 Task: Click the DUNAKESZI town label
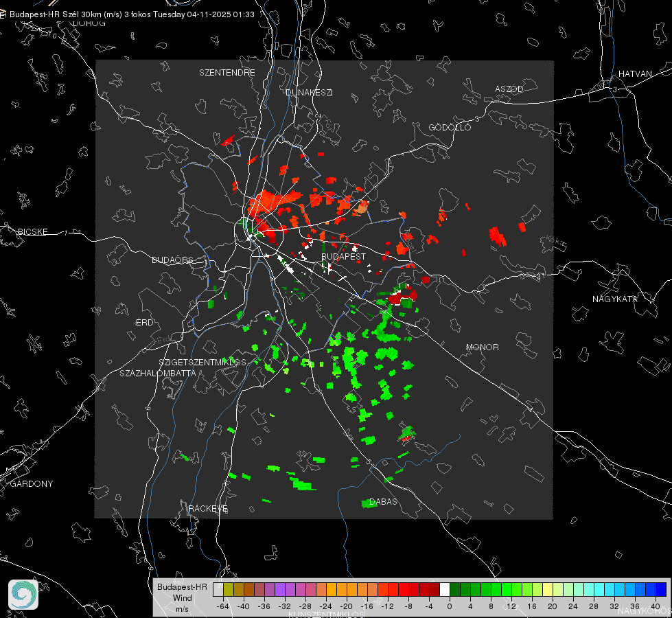point(309,92)
